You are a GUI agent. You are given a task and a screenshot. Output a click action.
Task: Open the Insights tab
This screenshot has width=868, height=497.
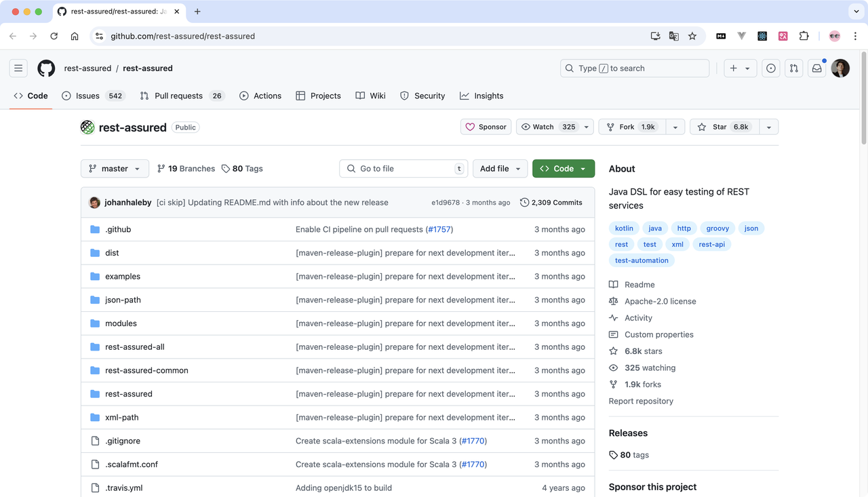tap(481, 96)
